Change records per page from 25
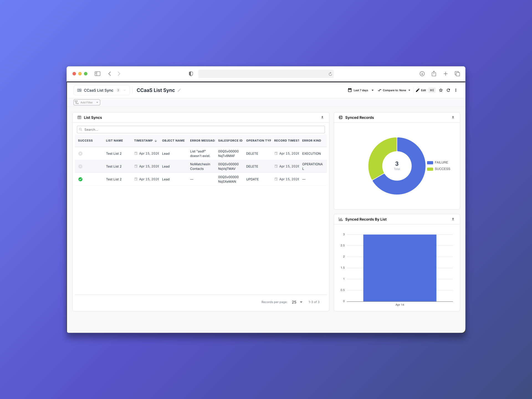This screenshot has height=399, width=532. point(297,302)
